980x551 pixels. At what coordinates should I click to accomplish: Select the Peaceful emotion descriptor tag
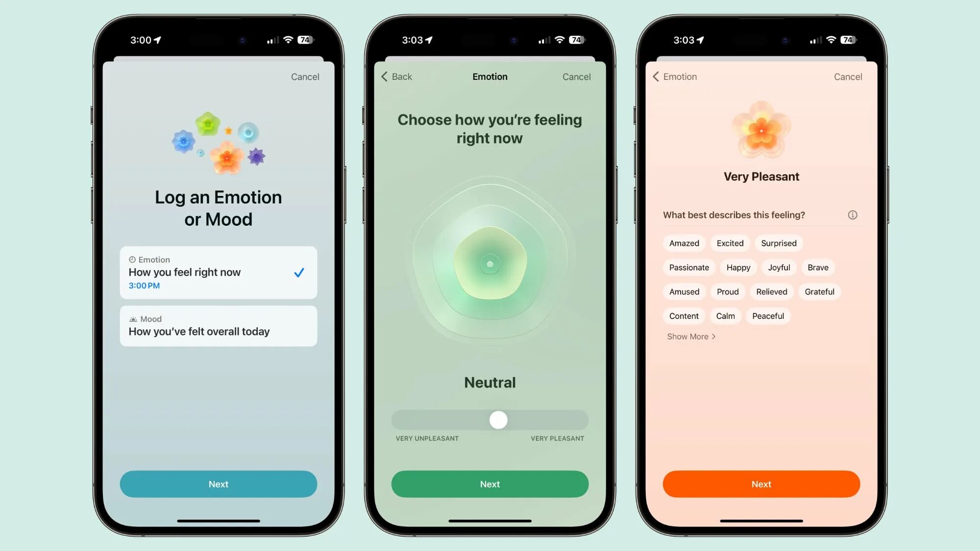pyautogui.click(x=768, y=315)
